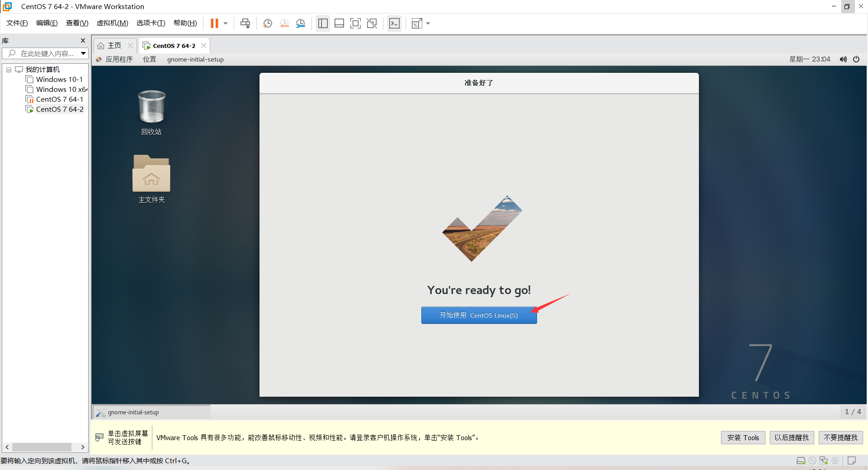Open the power options dropdown beside pause

tap(226, 24)
